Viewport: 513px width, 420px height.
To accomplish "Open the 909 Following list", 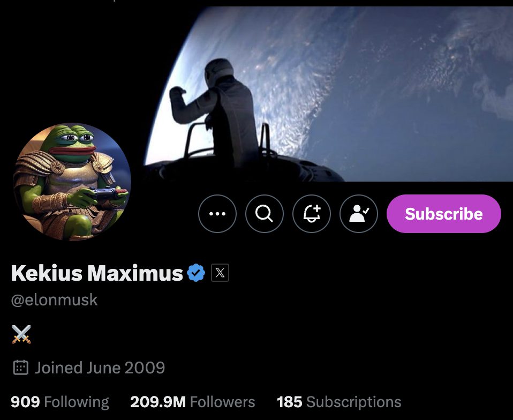I will tap(60, 402).
